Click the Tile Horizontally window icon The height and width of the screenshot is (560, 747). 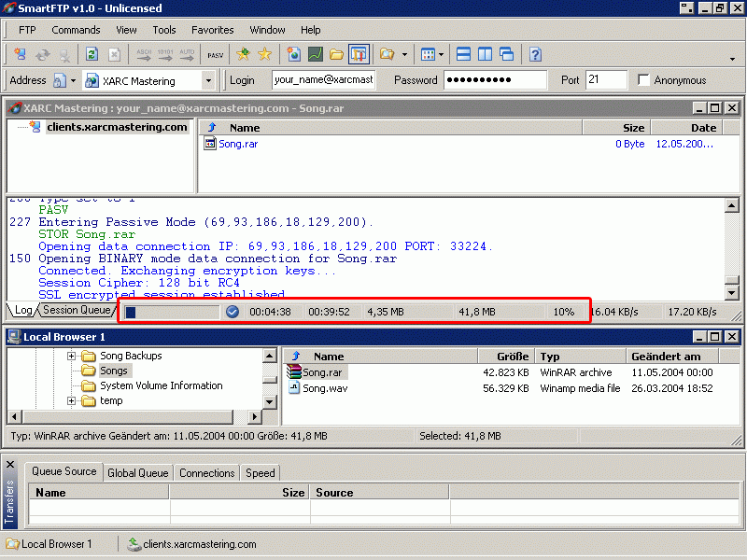462,54
